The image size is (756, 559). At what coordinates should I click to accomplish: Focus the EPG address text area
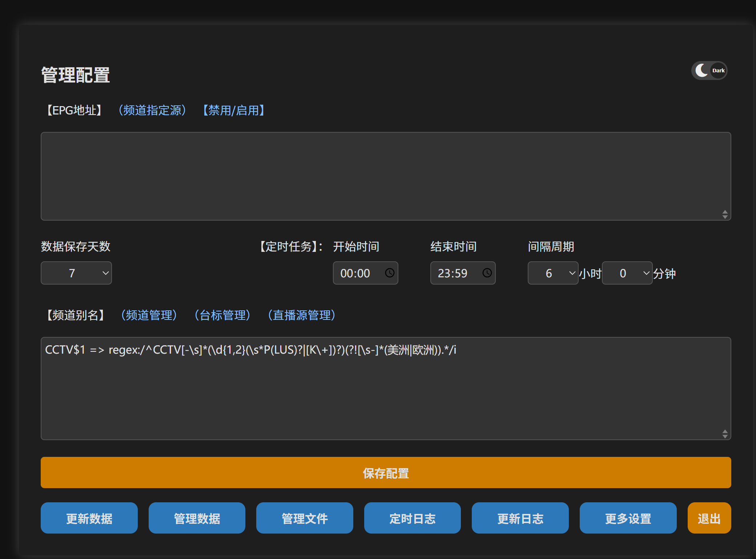tap(385, 176)
